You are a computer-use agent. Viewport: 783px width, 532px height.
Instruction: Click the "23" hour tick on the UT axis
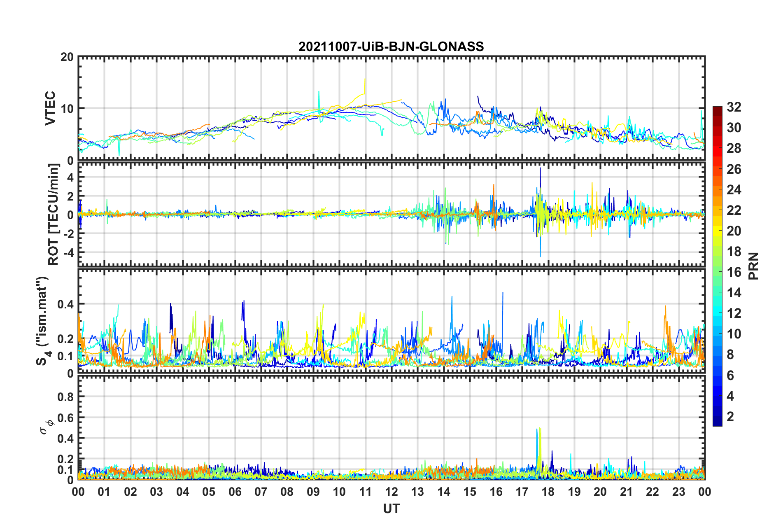click(678, 492)
